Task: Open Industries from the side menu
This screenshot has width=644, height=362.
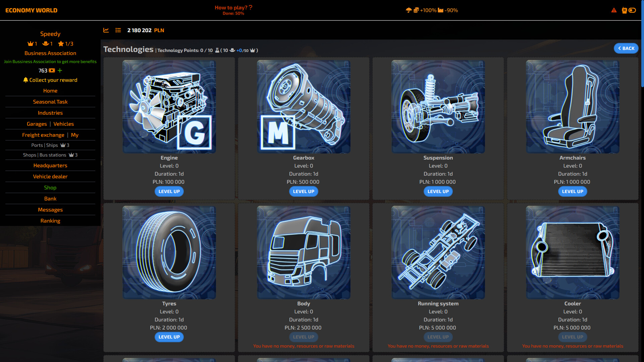Action: tap(50, 113)
